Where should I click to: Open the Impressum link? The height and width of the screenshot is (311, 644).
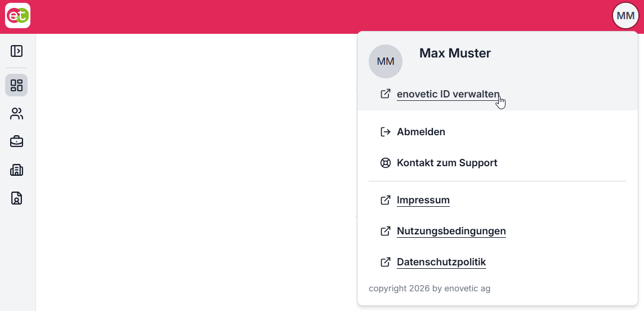coord(423,201)
